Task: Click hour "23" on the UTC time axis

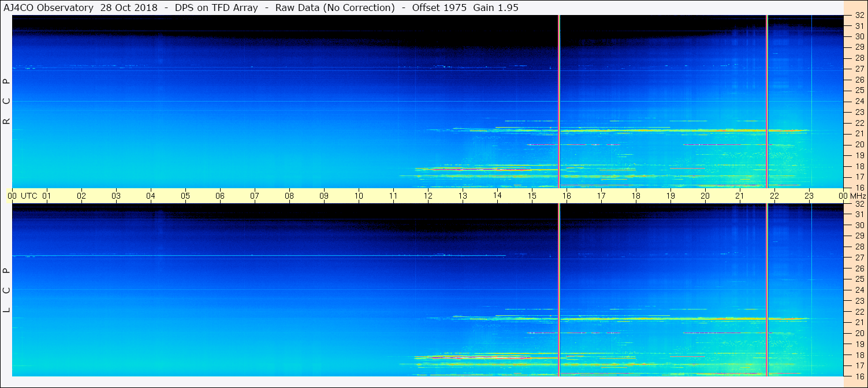Action: tap(809, 196)
